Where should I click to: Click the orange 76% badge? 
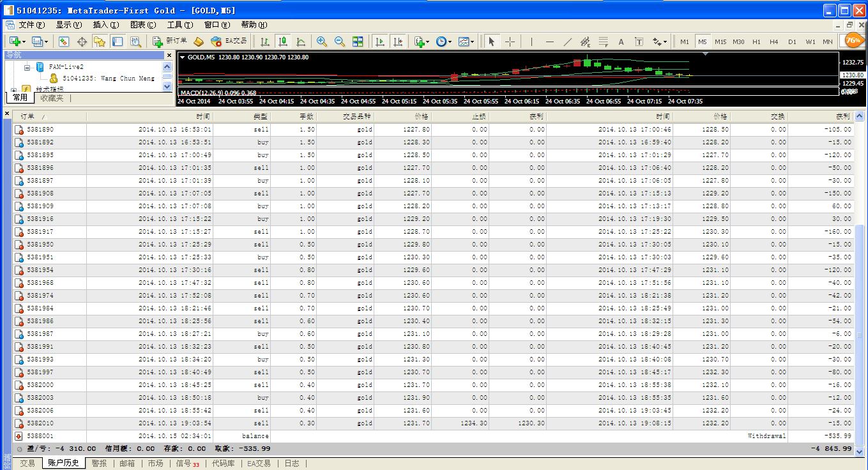(x=853, y=40)
